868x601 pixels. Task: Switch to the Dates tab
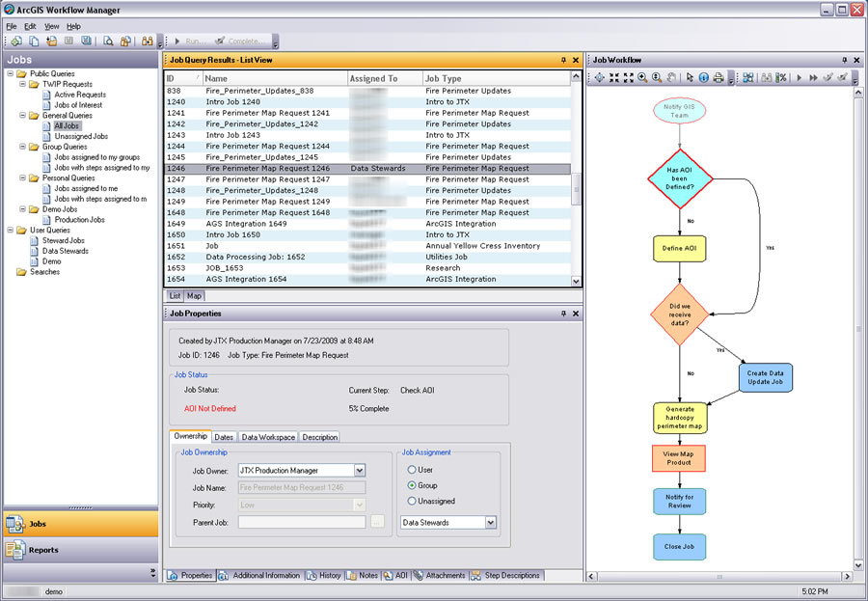click(224, 437)
